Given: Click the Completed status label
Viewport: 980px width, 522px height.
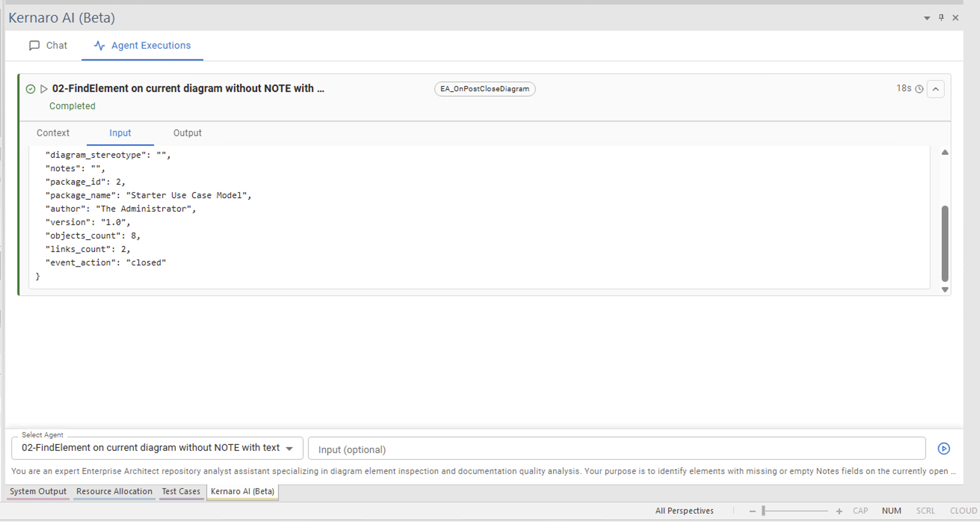Looking at the screenshot, I should click(x=72, y=106).
